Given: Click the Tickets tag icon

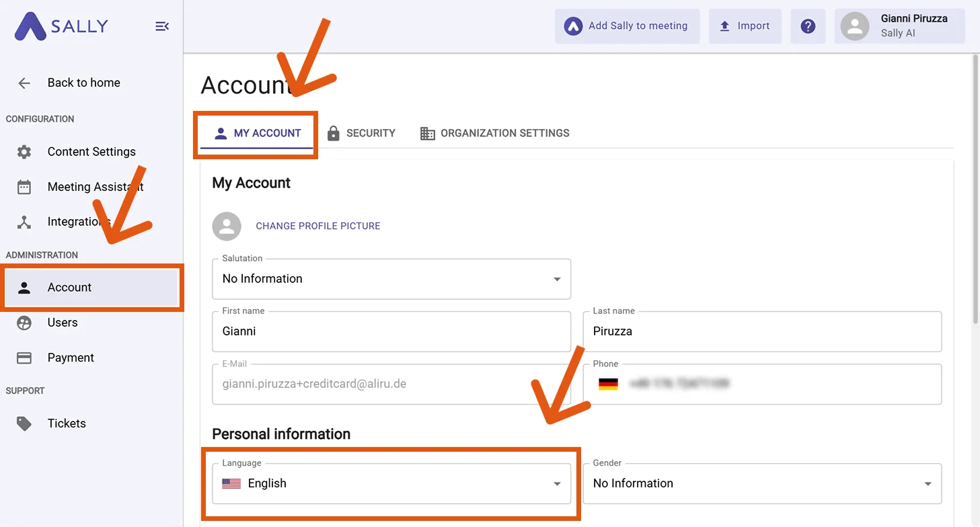Looking at the screenshot, I should (24, 423).
